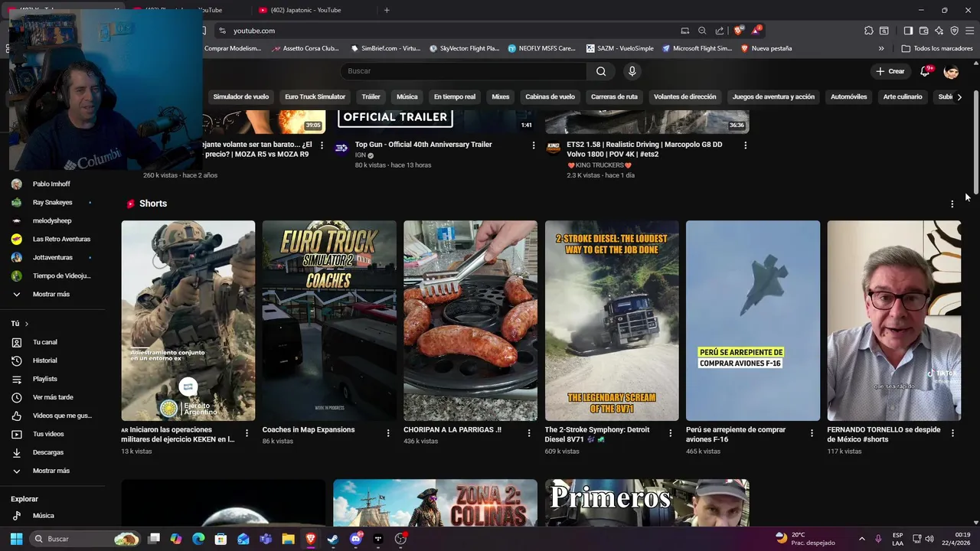Open SkyVector Flight Plan bookmark

pos(464,48)
